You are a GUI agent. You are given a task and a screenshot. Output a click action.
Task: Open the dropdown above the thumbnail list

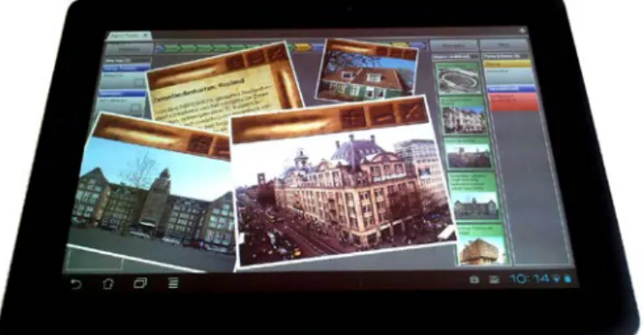coord(456,56)
